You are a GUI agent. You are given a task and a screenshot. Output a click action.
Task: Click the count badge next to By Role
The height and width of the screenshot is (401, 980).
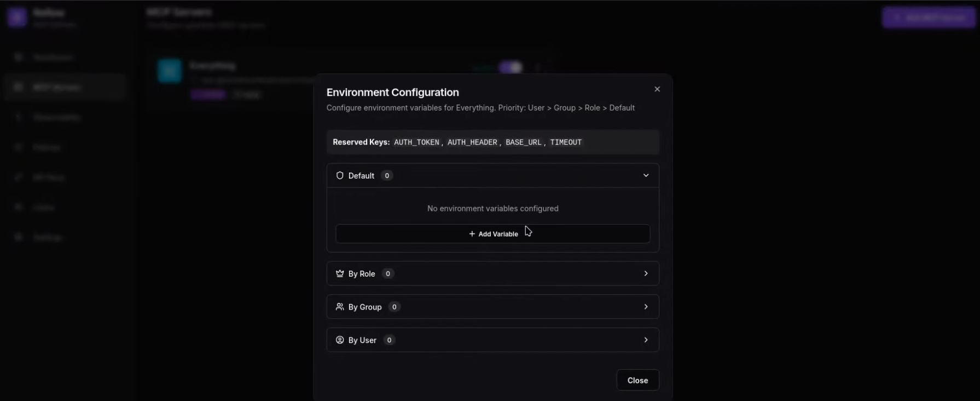point(388,273)
